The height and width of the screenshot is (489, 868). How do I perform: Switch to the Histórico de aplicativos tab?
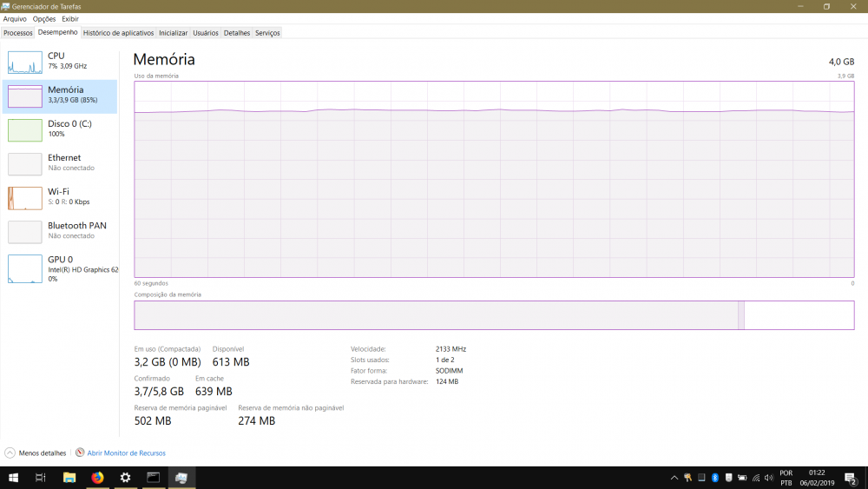[118, 33]
